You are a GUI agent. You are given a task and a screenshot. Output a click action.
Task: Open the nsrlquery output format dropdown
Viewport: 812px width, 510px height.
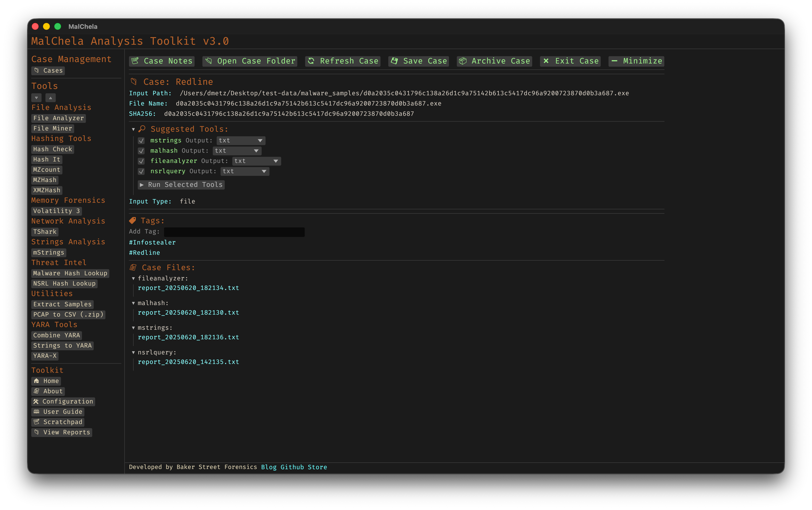tap(245, 171)
